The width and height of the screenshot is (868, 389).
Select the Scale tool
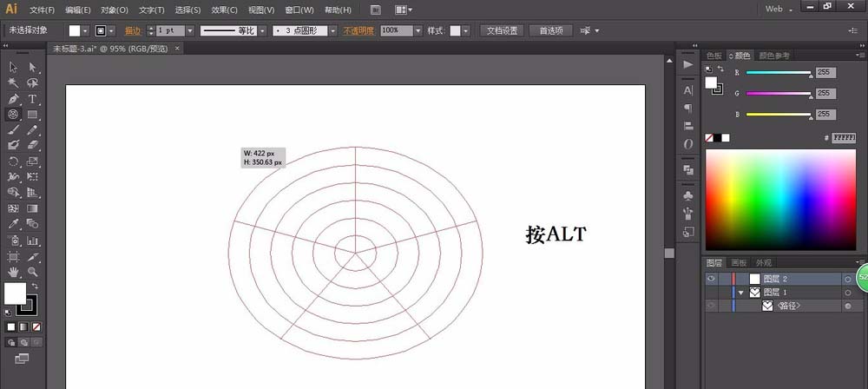point(33,162)
